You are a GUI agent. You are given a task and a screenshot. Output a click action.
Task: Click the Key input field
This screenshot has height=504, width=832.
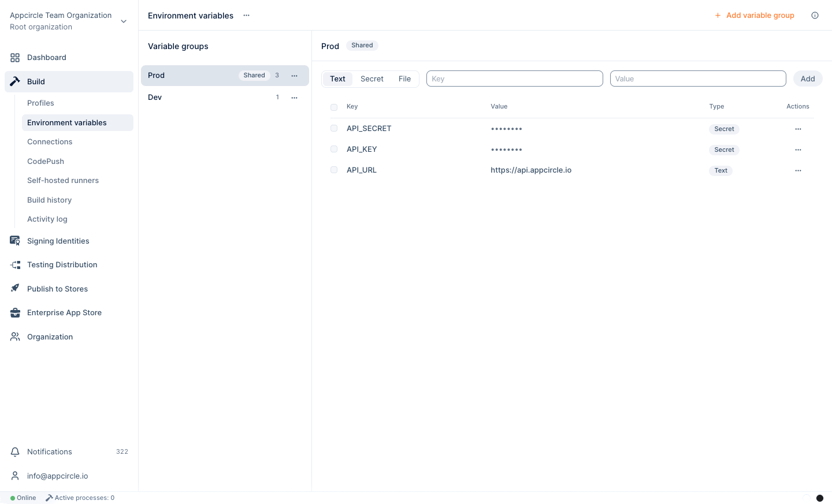[515, 79]
